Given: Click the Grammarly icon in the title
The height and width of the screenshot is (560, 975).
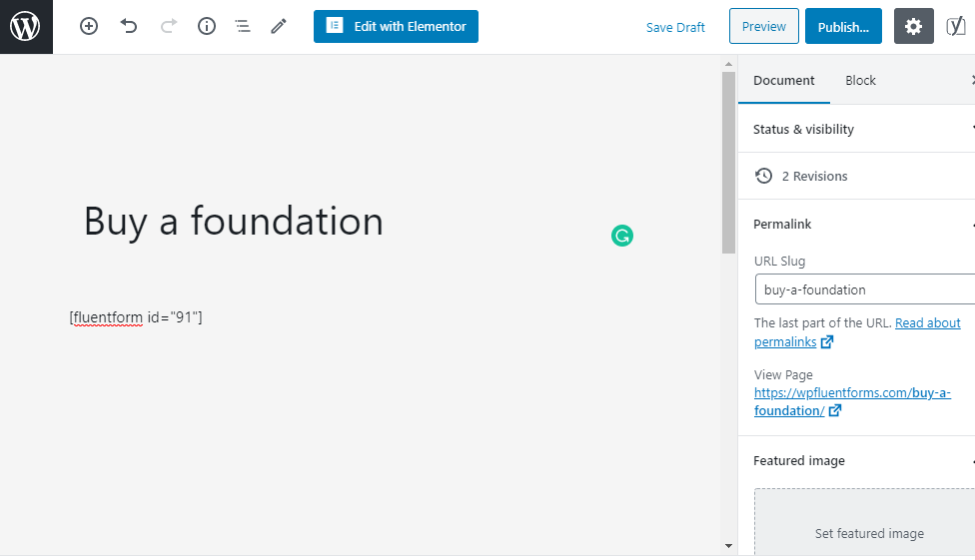Looking at the screenshot, I should (621, 236).
